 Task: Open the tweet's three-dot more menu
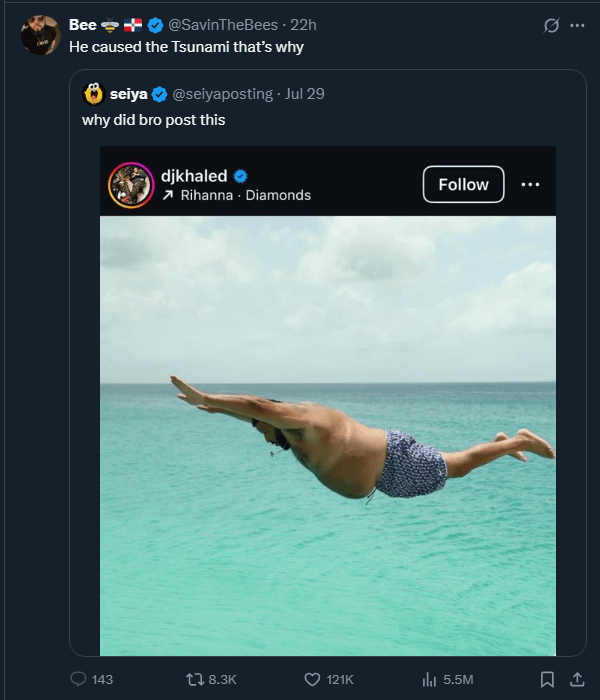pos(577,25)
